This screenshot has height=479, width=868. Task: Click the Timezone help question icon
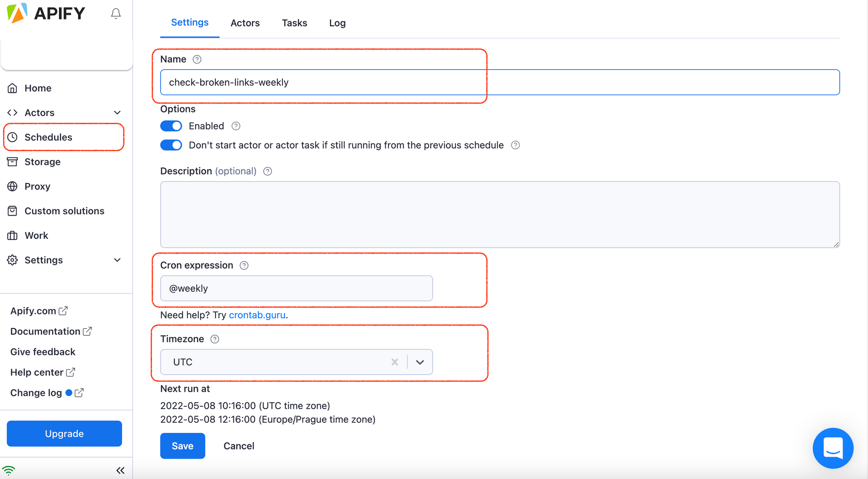click(x=215, y=339)
